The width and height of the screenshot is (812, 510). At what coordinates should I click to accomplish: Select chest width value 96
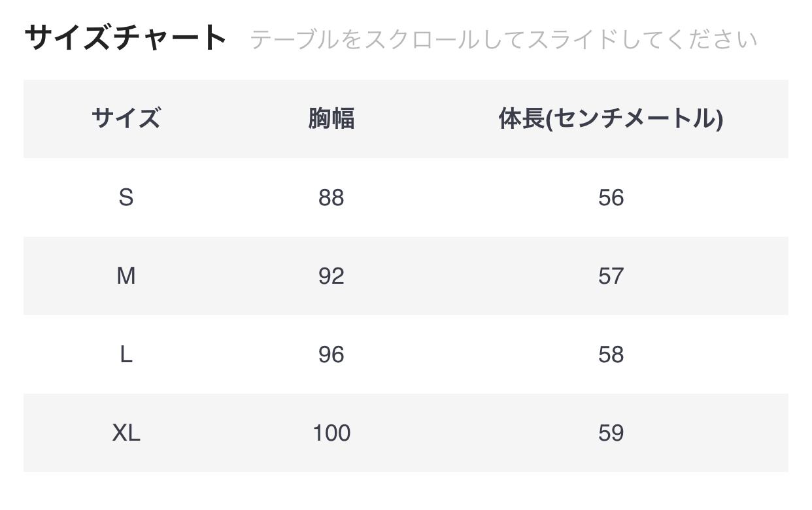[331, 354]
